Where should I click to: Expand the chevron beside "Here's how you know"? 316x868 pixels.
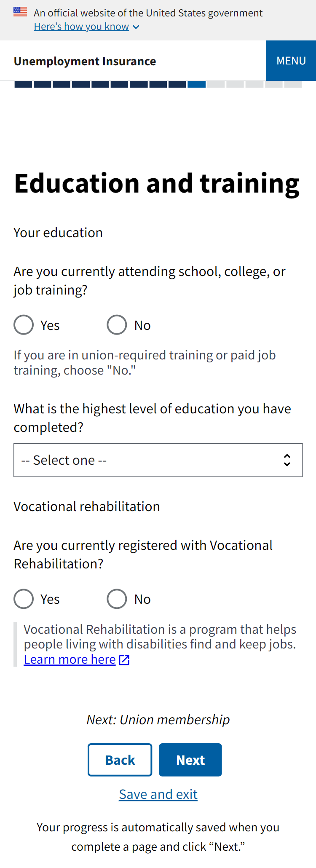136,27
